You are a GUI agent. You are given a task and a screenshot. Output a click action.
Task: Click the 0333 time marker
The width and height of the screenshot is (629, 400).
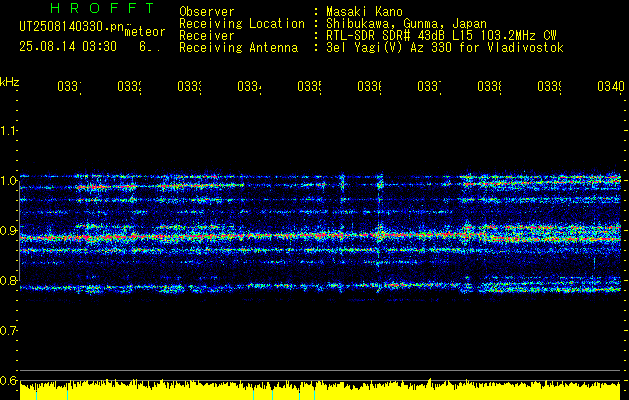tap(189, 86)
